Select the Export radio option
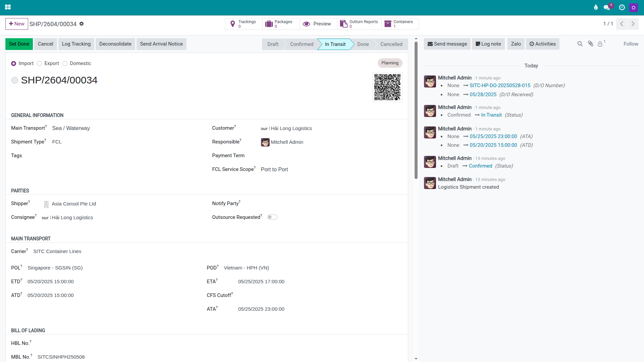This screenshot has height=362, width=644. click(39, 63)
